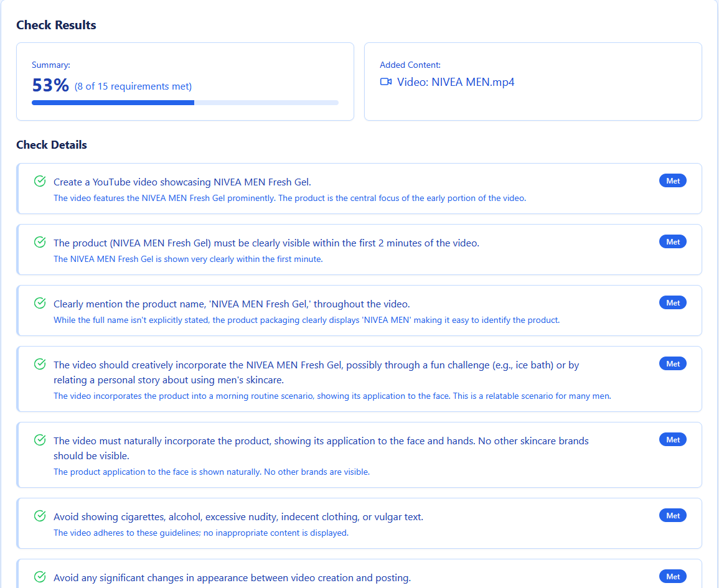The image size is (719, 588).
Task: Click the green check icon for 'naturally incorporate the product' requirement
Action: (40, 440)
